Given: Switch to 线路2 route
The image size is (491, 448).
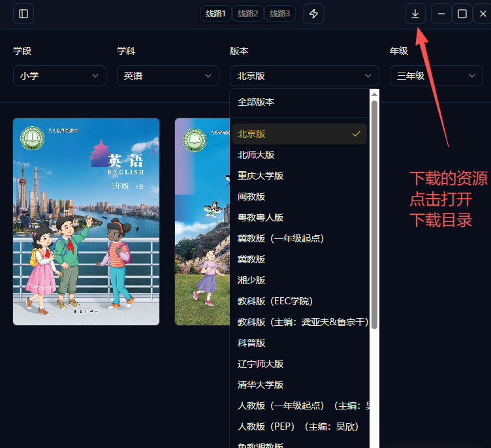Looking at the screenshot, I should coord(247,14).
